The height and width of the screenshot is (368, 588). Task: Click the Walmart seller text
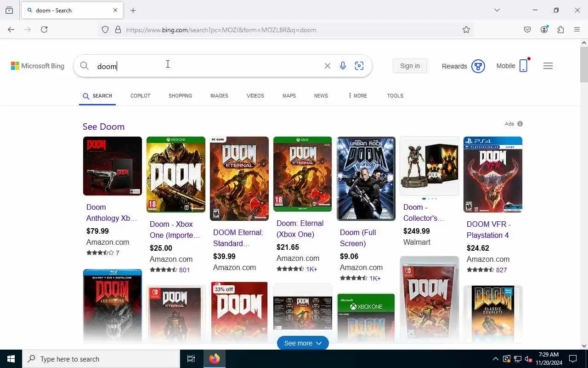(x=417, y=242)
